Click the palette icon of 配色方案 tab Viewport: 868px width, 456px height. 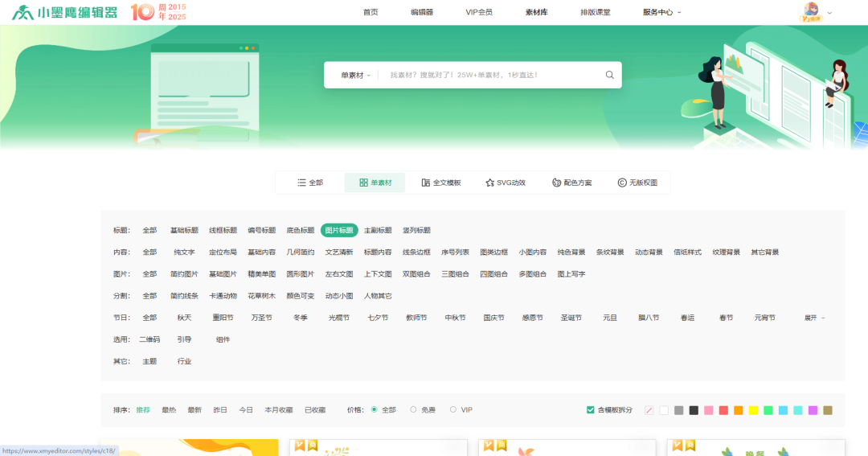tap(556, 183)
